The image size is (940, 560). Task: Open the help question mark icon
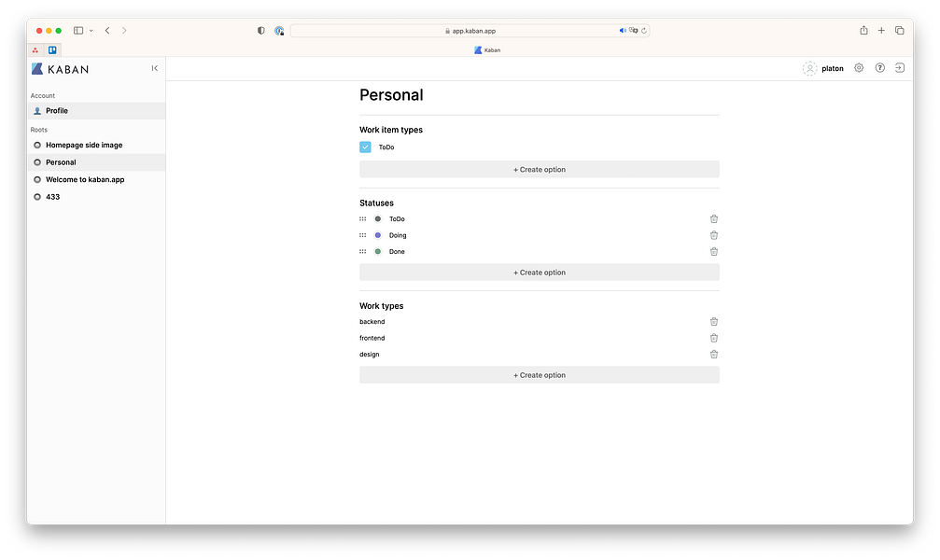pos(879,68)
